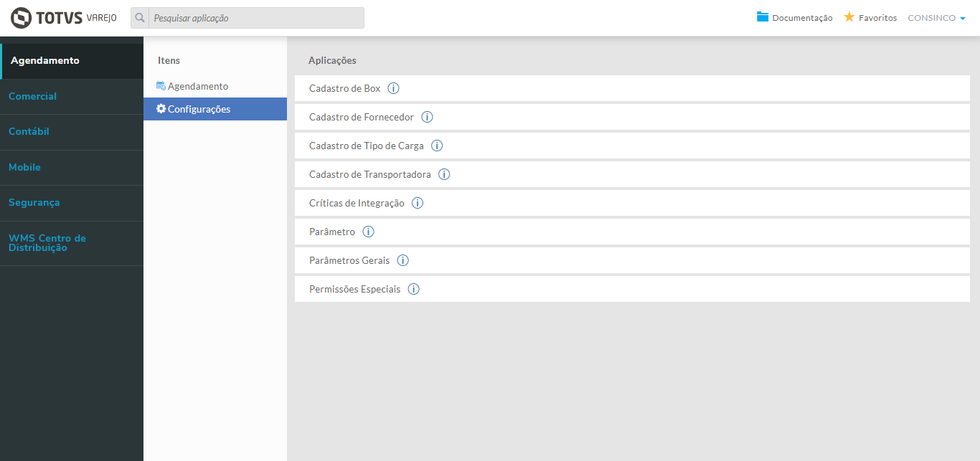Click info icon beside Críticas de Integração
The image size is (980, 461).
pos(418,203)
